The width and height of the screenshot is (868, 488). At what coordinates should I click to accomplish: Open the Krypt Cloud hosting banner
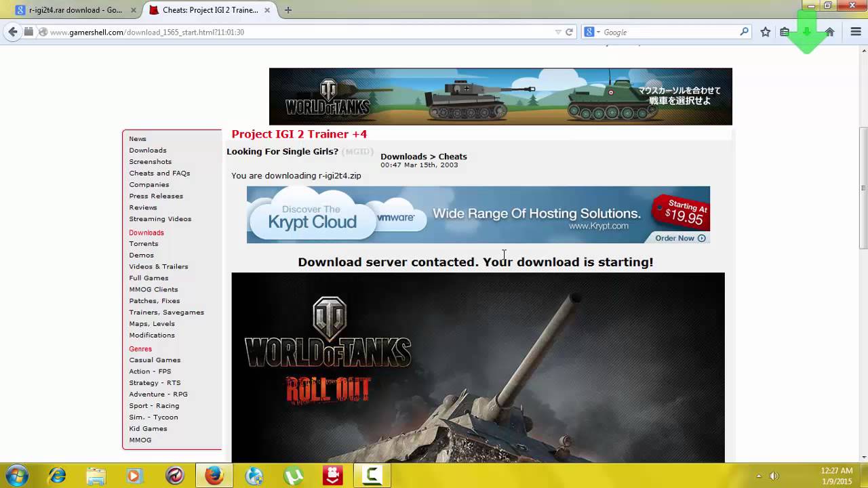pyautogui.click(x=478, y=215)
